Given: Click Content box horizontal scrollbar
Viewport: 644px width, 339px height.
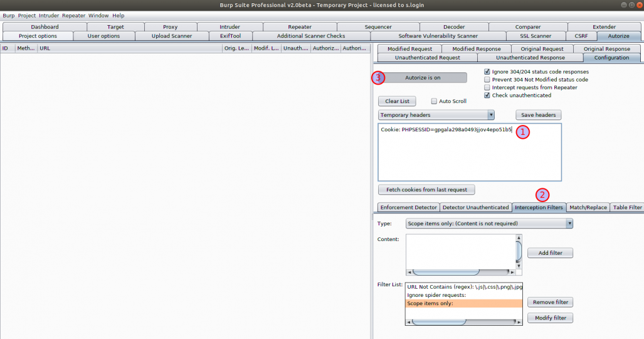Looking at the screenshot, I should click(461, 272).
